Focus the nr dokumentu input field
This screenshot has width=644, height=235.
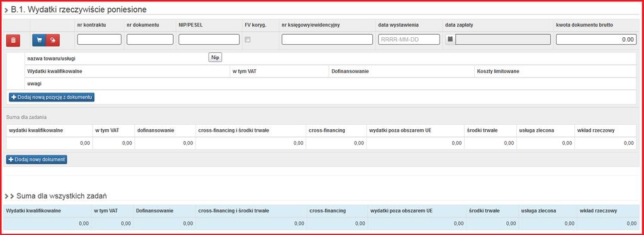point(150,40)
